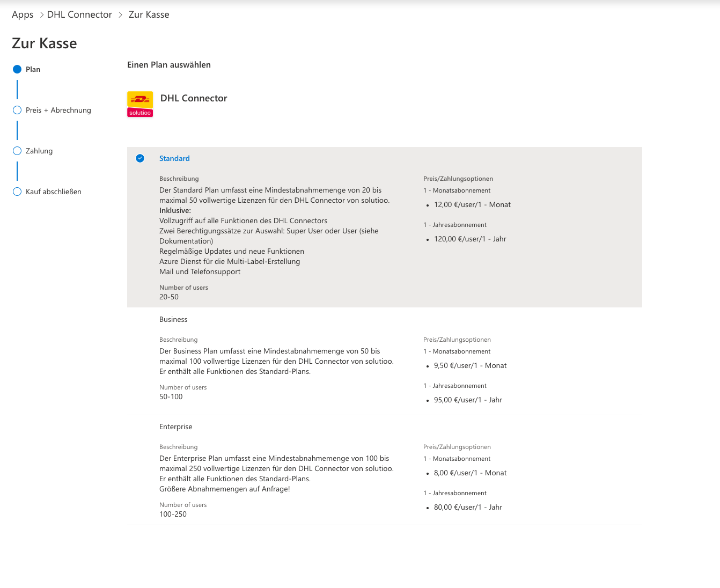The image size is (720, 588).
Task: Click the Zur Kasse page heading
Action: click(45, 43)
